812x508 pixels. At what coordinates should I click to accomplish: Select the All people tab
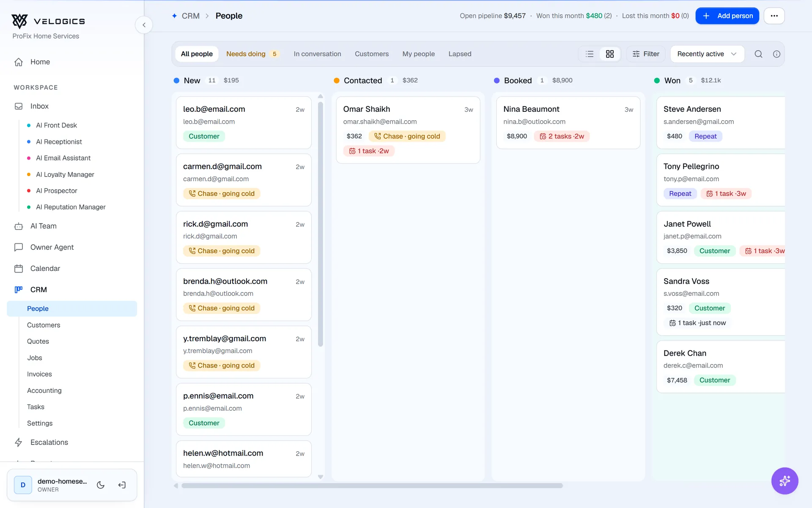(197, 54)
